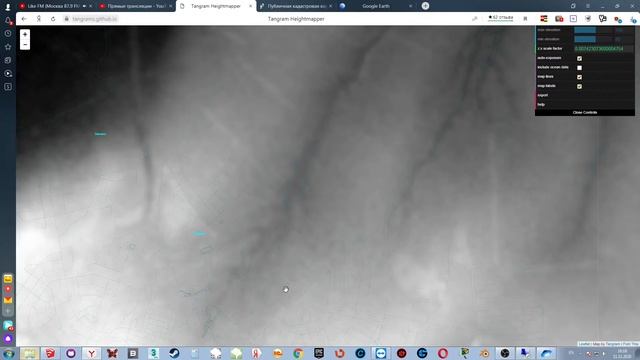Image resolution: width=640 pixels, height=360 pixels.
Task: Open downloads icon at toolbar far right
Action: [x=633, y=19]
